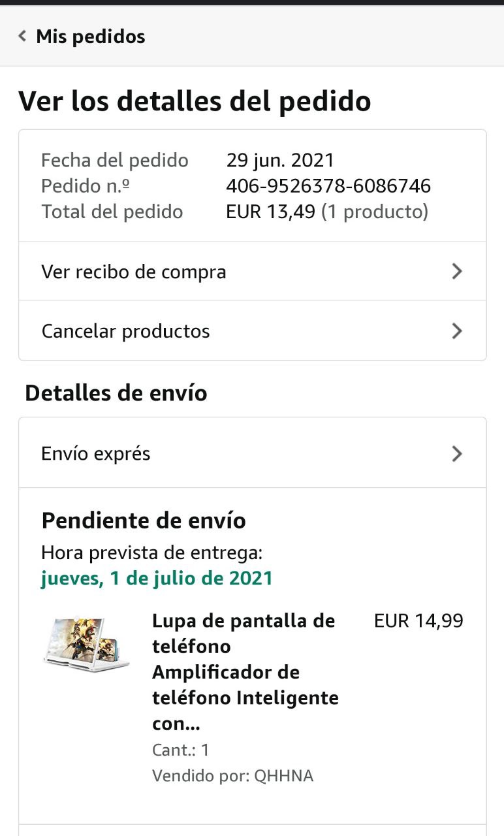
Task: Click the arrow on Cancelar productos row
Action: (x=457, y=331)
